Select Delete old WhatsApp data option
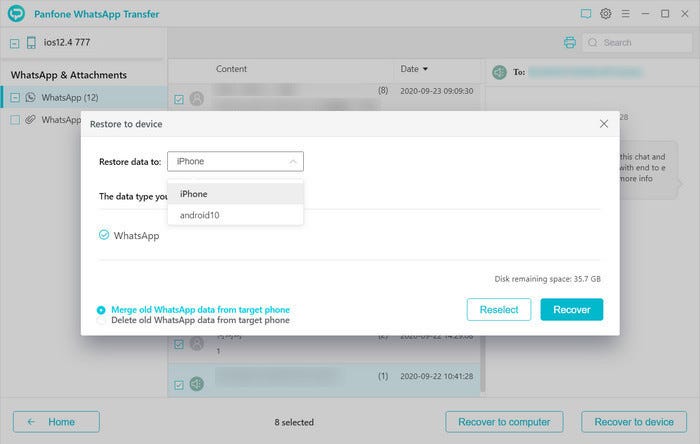Viewport: 700px width, 444px height. click(x=101, y=320)
